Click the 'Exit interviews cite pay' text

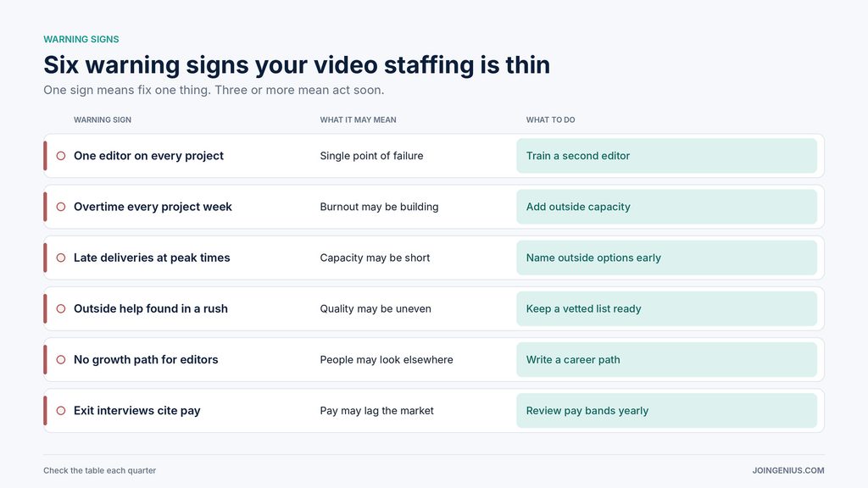(136, 411)
